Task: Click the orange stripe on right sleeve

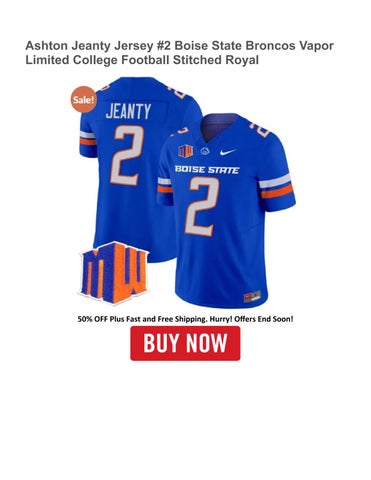Action: [277, 191]
